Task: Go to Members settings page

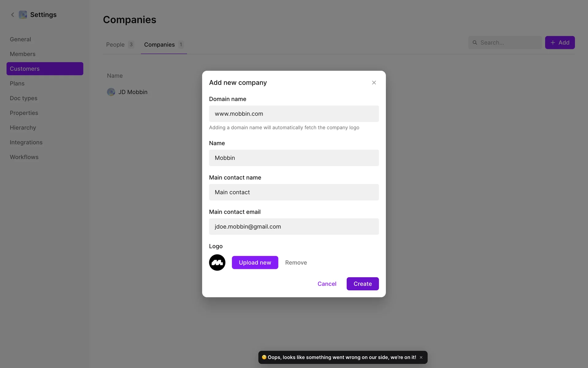Action: 23,54
